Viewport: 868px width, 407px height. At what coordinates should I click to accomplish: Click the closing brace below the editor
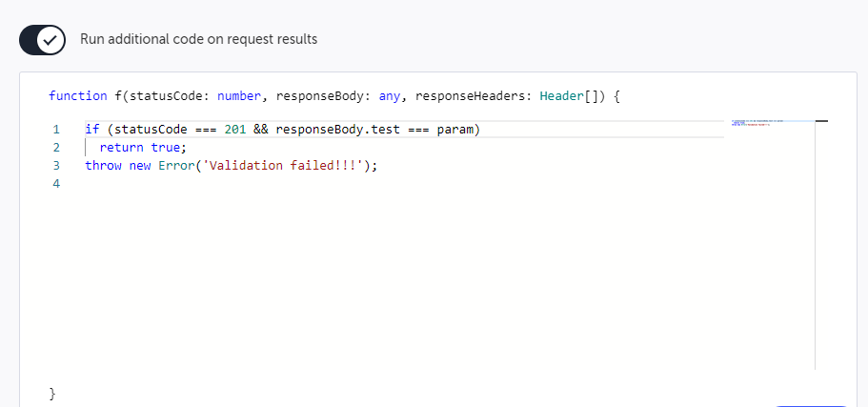pos(52,393)
